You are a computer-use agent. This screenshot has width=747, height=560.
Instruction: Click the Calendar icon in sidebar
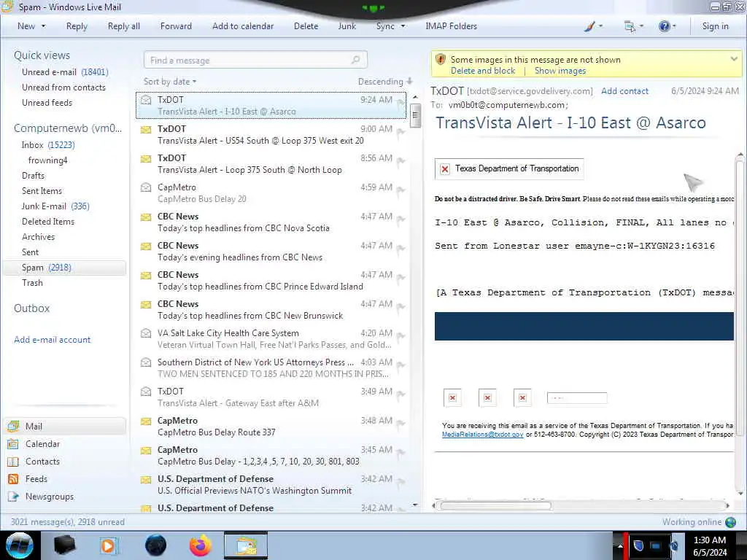[x=13, y=444]
